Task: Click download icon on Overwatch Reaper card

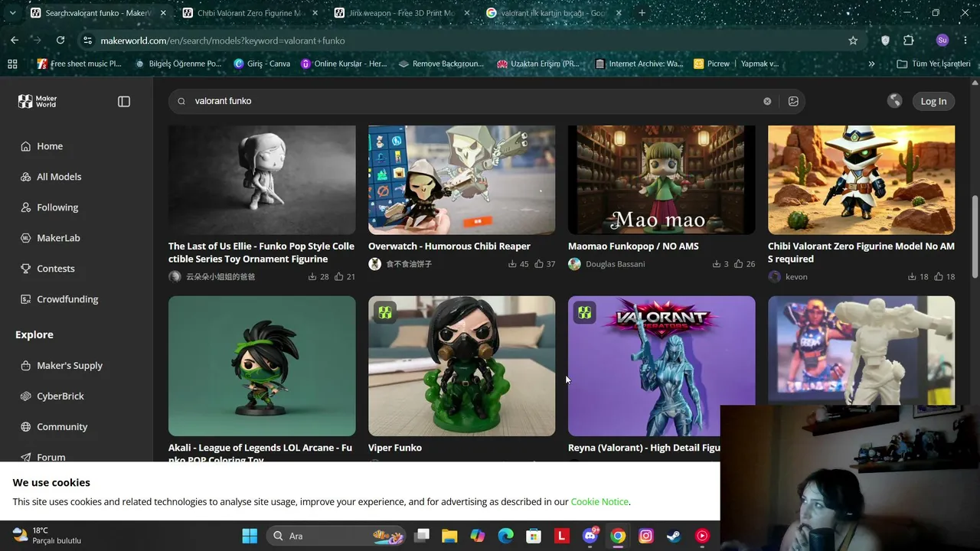Action: click(x=512, y=264)
